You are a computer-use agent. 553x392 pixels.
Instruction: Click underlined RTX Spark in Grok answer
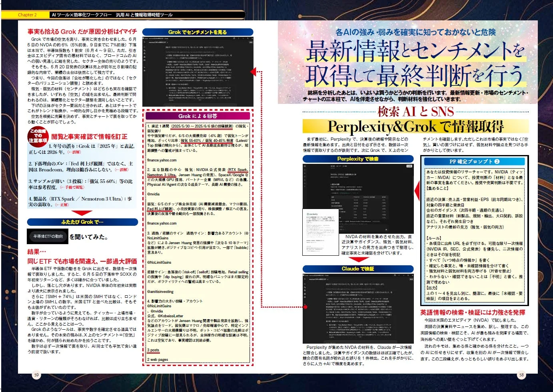point(238,170)
